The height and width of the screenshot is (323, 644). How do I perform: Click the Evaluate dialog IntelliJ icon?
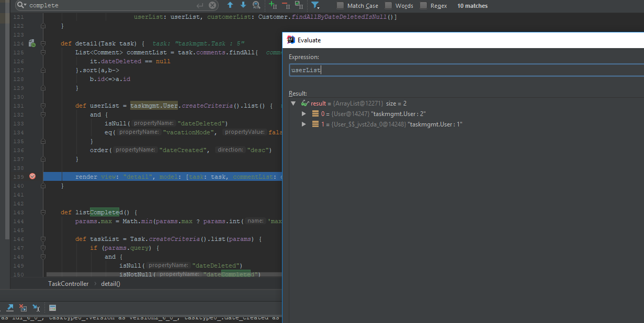coord(291,40)
